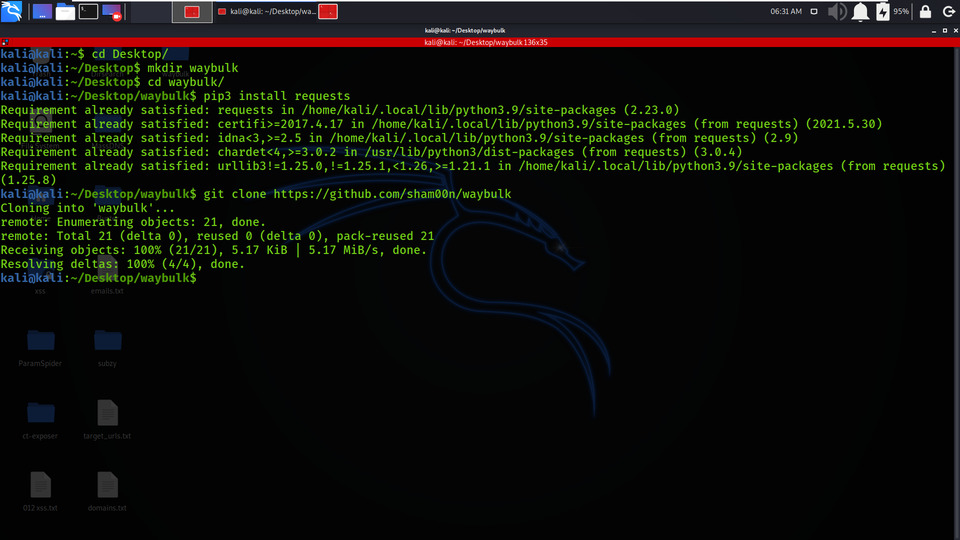Image resolution: width=960 pixels, height=540 pixels.
Task: Click the 'certifi>=2017.4.17' requirement line
Action: [441, 124]
